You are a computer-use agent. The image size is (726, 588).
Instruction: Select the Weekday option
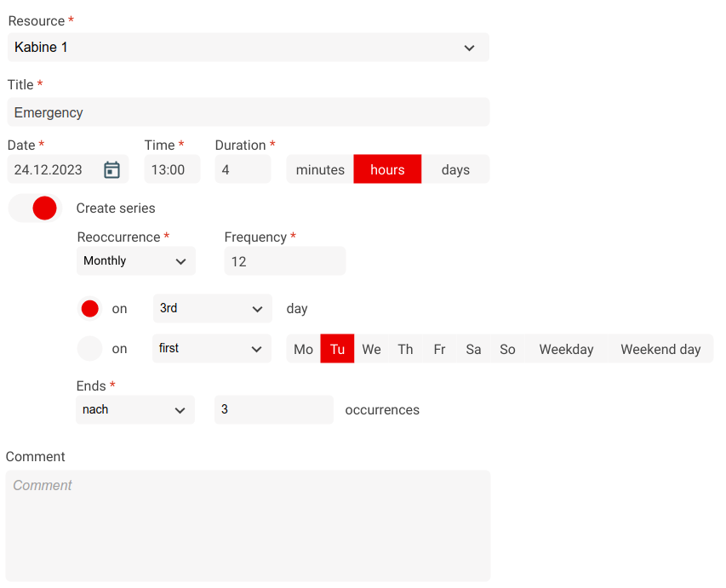(x=566, y=349)
